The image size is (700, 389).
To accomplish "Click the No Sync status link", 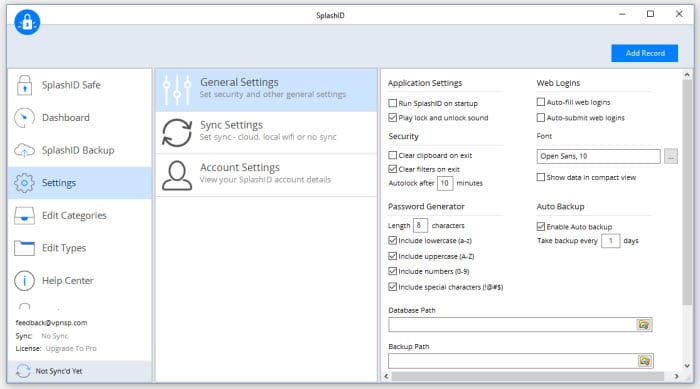I will [x=54, y=336].
